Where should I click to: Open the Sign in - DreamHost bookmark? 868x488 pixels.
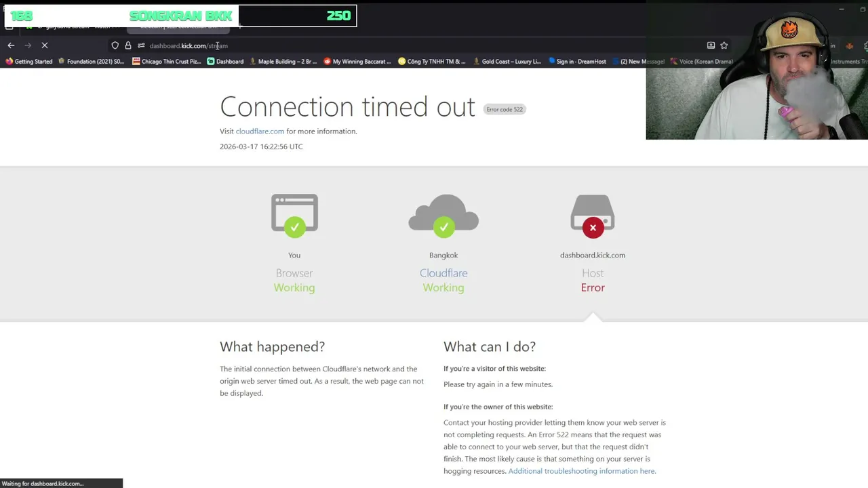click(577, 62)
